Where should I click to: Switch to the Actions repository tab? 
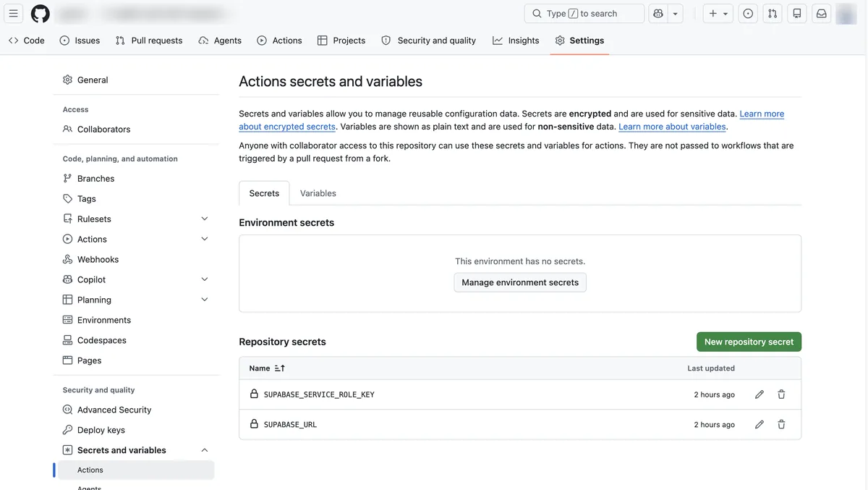point(279,41)
